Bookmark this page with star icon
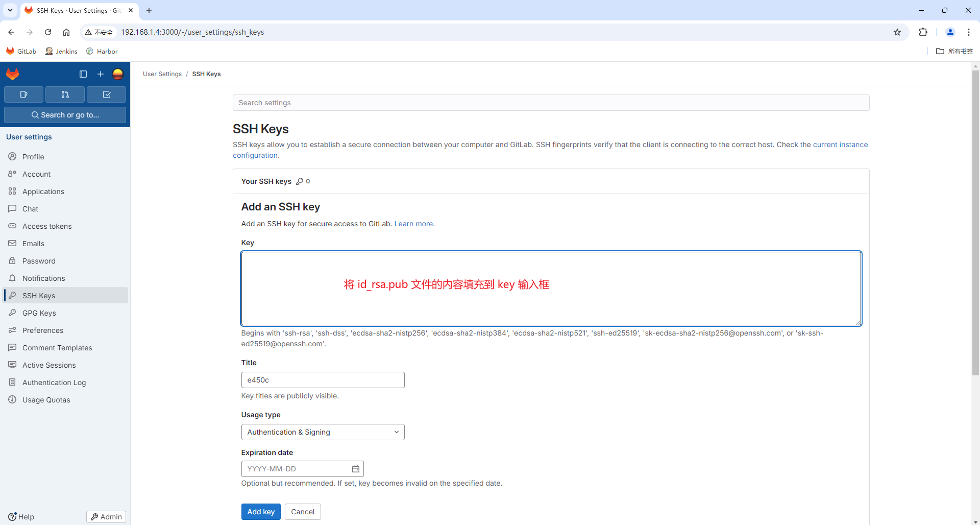Viewport: 980px width, 525px height. [x=897, y=32]
